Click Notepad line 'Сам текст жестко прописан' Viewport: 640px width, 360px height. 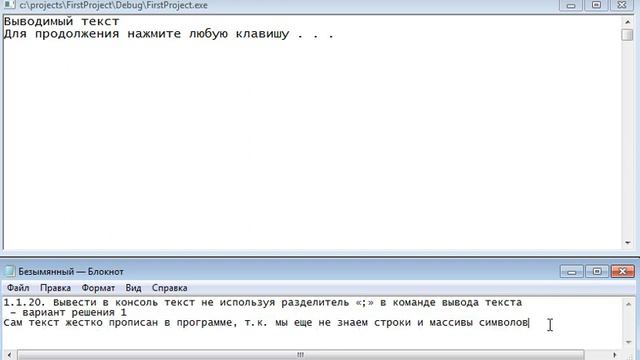(x=266, y=323)
